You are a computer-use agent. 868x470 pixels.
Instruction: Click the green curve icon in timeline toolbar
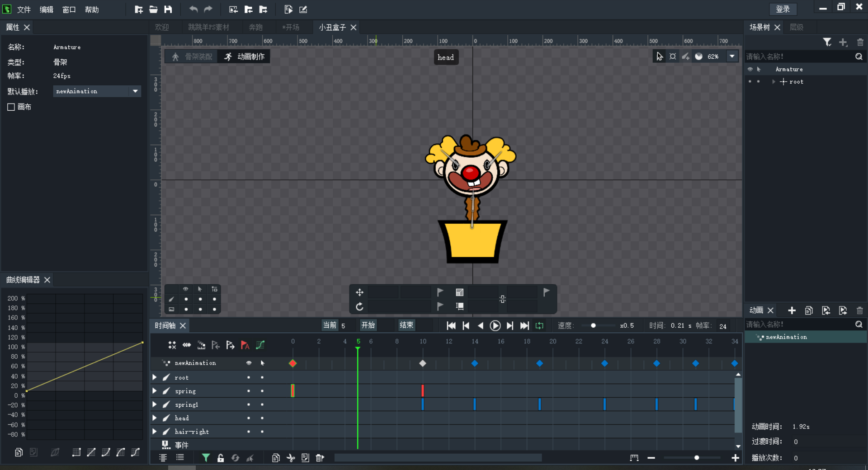pyautogui.click(x=260, y=345)
